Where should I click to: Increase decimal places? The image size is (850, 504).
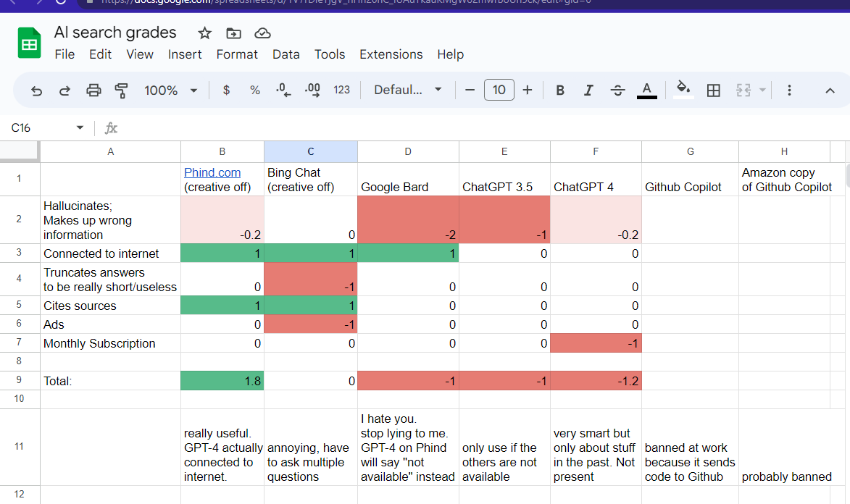[x=312, y=90]
